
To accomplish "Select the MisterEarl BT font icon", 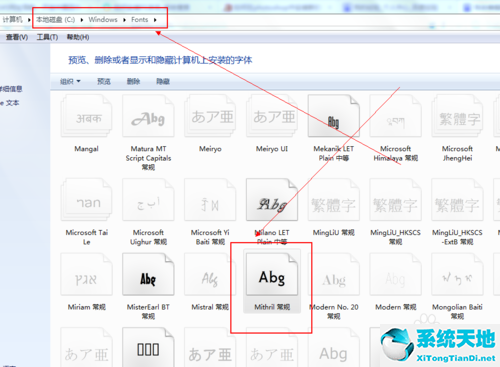I will [148, 275].
